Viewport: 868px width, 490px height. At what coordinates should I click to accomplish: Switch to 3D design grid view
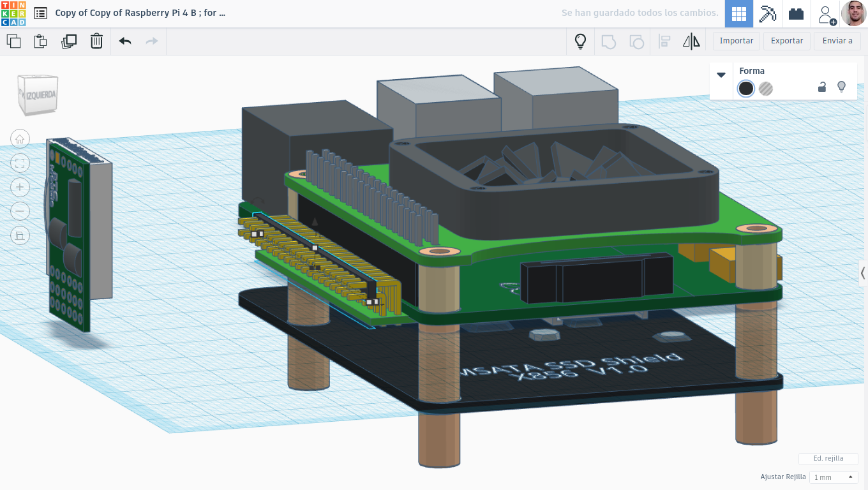tap(739, 13)
